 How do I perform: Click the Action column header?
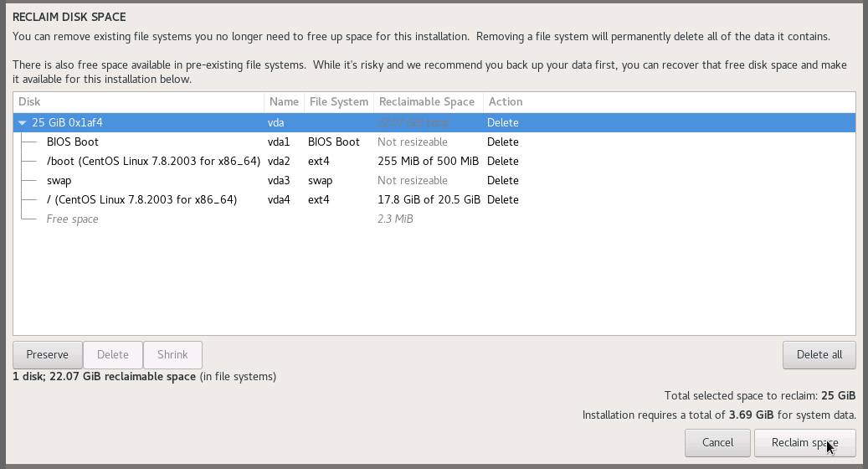(506, 102)
